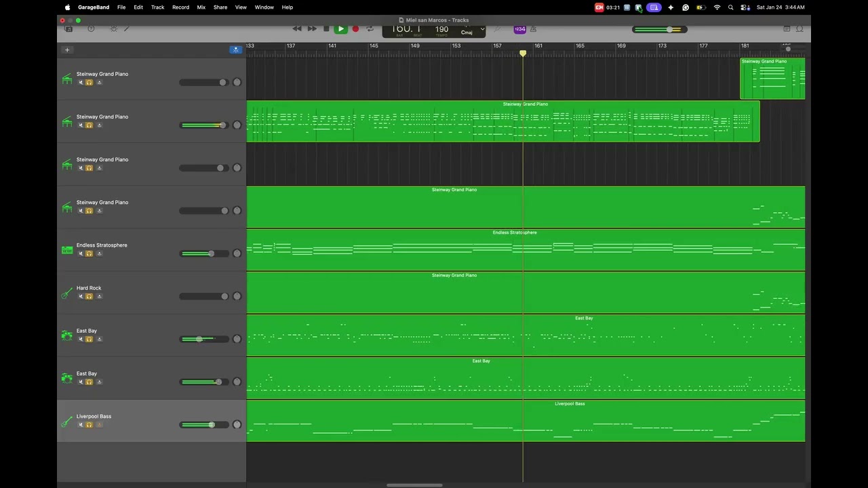Toggle solo on Endless Stratosphere track
The width and height of the screenshot is (868, 488).
tap(89, 253)
